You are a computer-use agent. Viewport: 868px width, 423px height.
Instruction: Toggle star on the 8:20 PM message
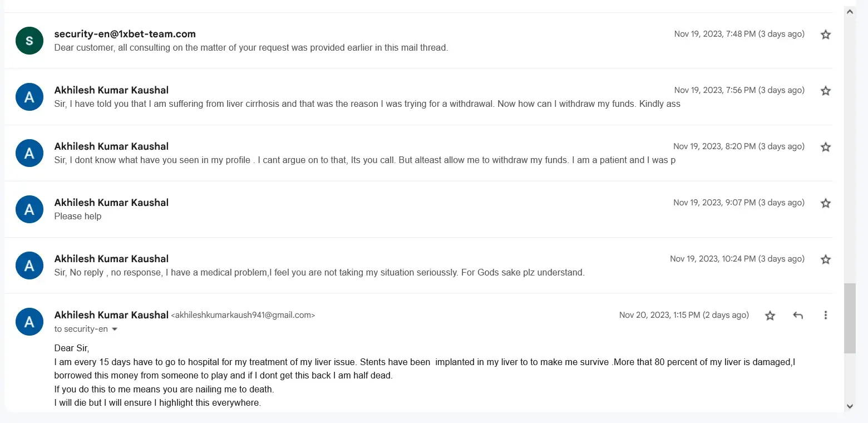[x=826, y=147]
